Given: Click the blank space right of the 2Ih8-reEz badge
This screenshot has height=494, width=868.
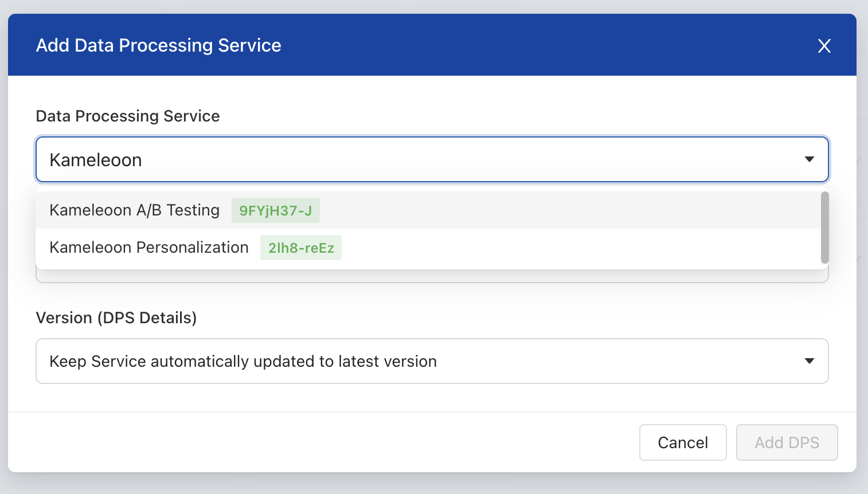Looking at the screenshot, I should tap(573, 248).
